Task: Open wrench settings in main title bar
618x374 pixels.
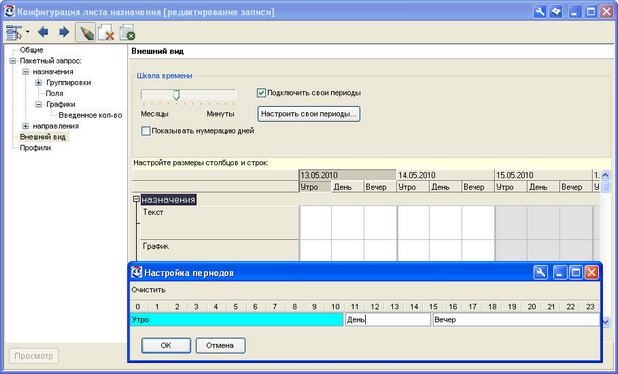Action: (540, 12)
